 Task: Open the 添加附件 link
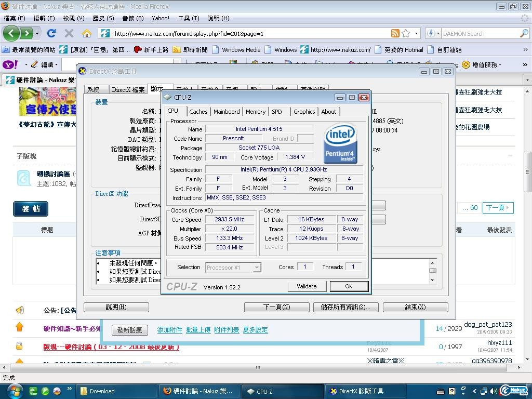click(x=169, y=330)
